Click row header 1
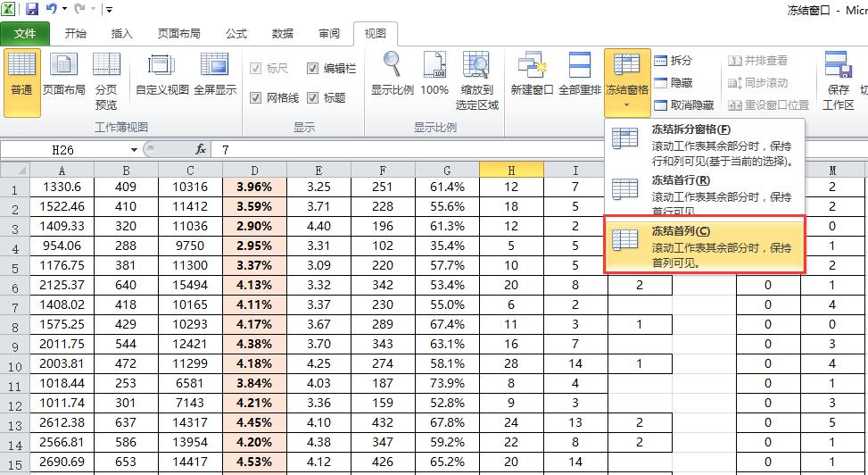 coord(15,187)
